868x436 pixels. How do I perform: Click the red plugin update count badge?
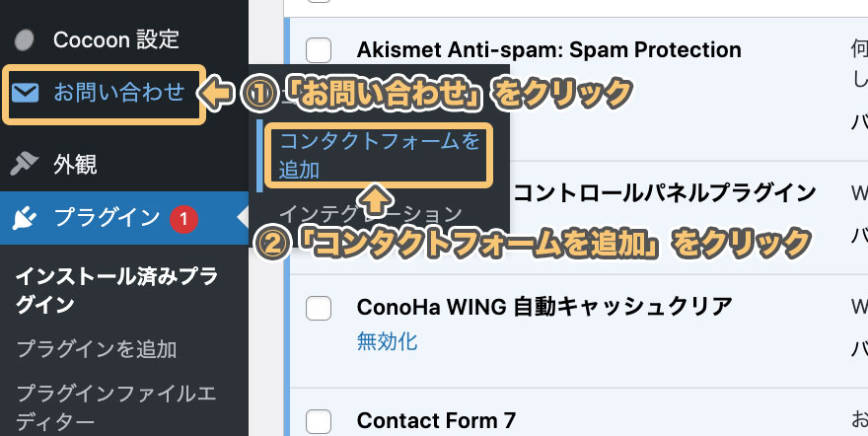click(181, 218)
